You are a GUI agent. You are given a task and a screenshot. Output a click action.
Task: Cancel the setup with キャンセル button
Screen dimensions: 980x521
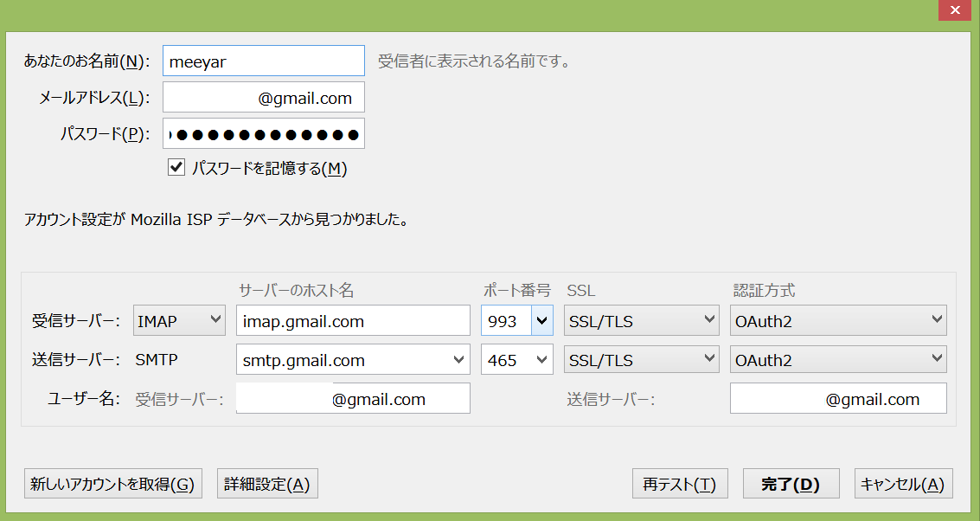coord(903,484)
